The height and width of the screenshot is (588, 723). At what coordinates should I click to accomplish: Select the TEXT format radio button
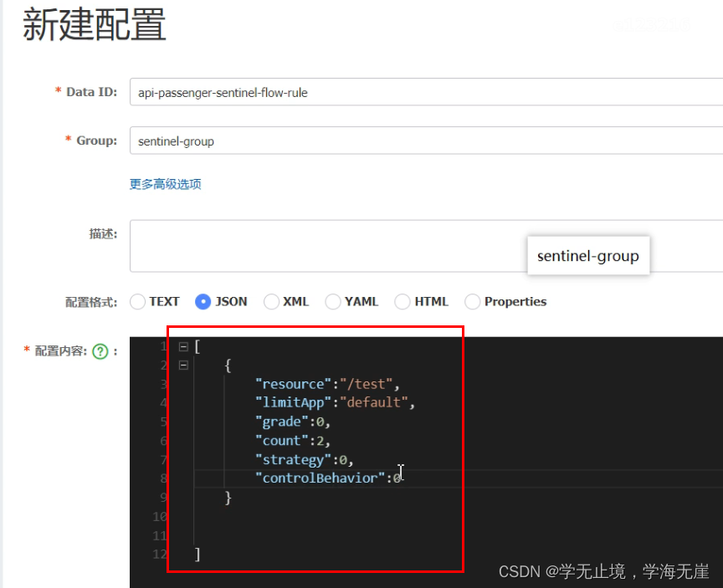(136, 301)
